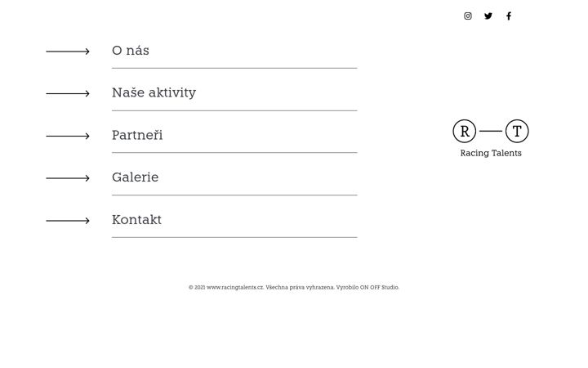Open the Twitter bird icon
The height and width of the screenshot is (368, 588).
point(488,16)
